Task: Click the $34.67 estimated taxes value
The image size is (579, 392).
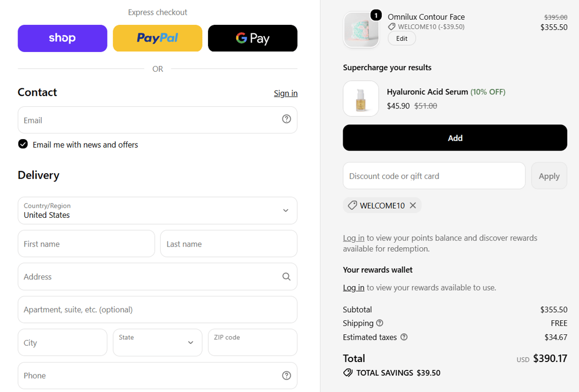Action: click(x=556, y=337)
